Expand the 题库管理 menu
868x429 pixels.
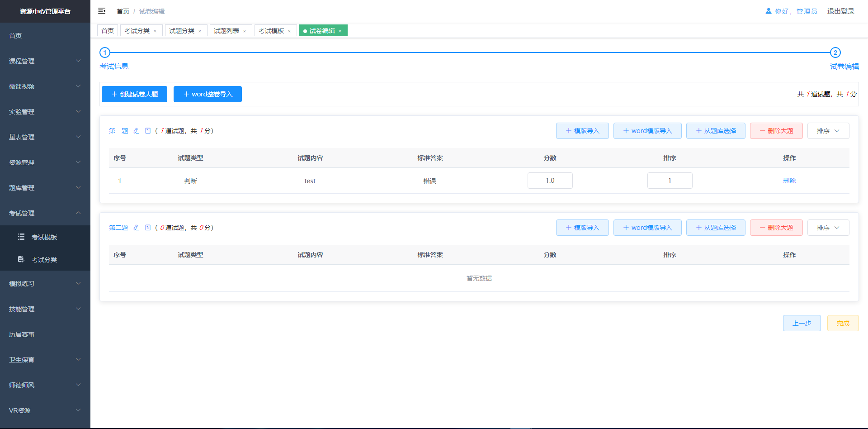coord(45,188)
